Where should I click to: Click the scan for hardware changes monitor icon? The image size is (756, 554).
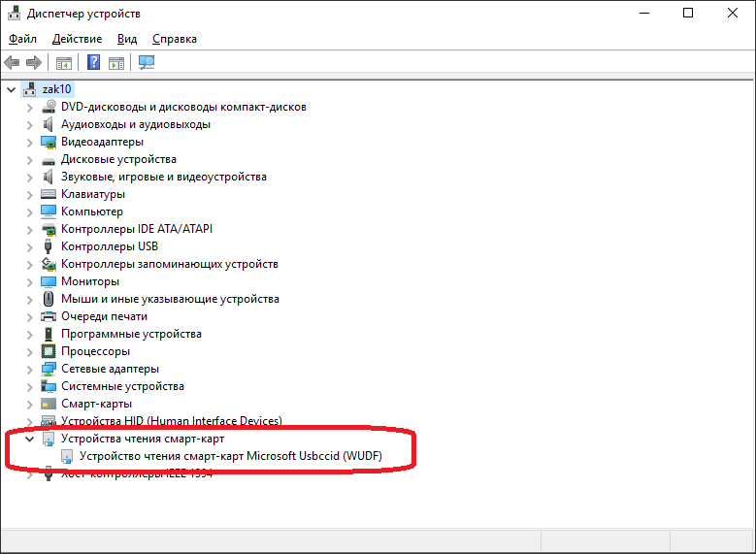tap(147, 63)
